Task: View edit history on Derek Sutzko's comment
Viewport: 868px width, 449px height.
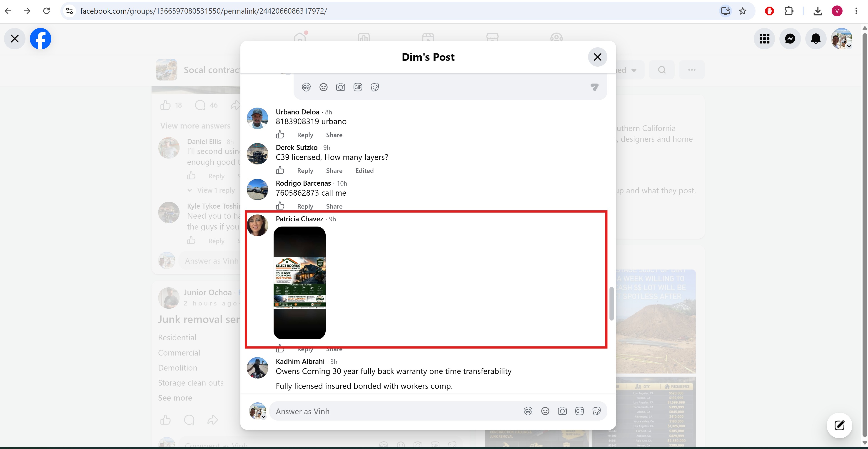Action: click(x=365, y=171)
